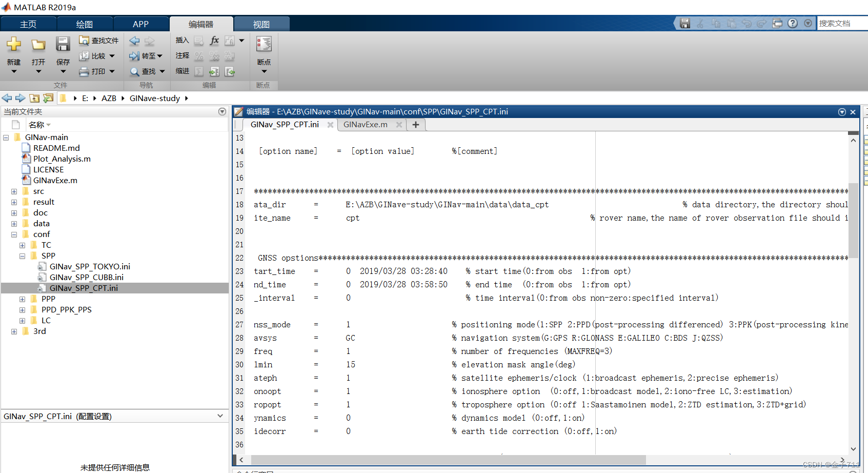
Task: Click the address bar back arrow
Action: pos(7,98)
